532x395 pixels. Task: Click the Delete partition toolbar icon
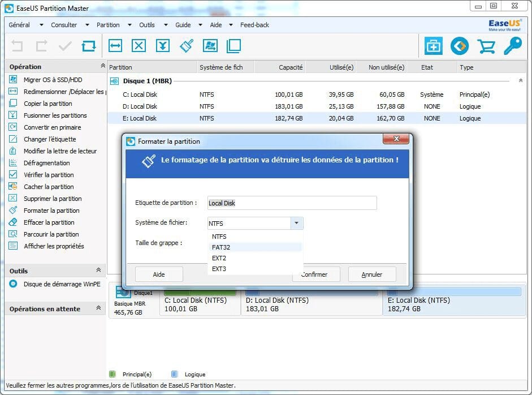(x=139, y=46)
